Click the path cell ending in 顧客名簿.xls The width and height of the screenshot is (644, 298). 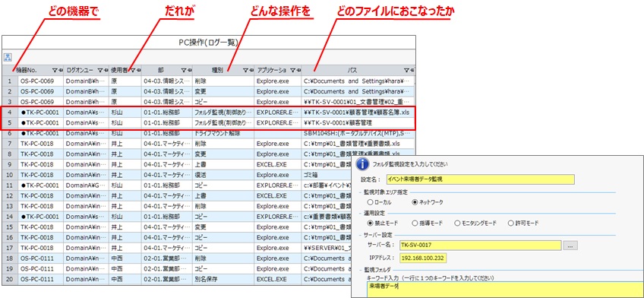pos(358,113)
